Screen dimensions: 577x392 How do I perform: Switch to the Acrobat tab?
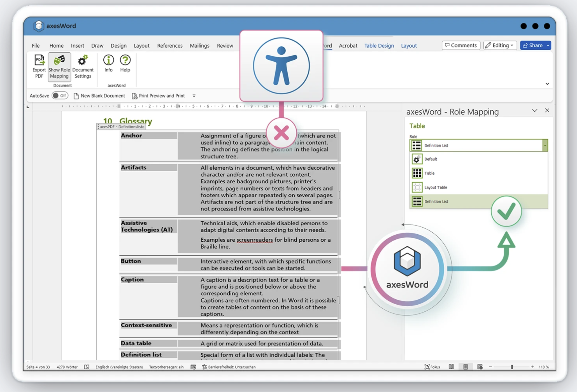[348, 46]
